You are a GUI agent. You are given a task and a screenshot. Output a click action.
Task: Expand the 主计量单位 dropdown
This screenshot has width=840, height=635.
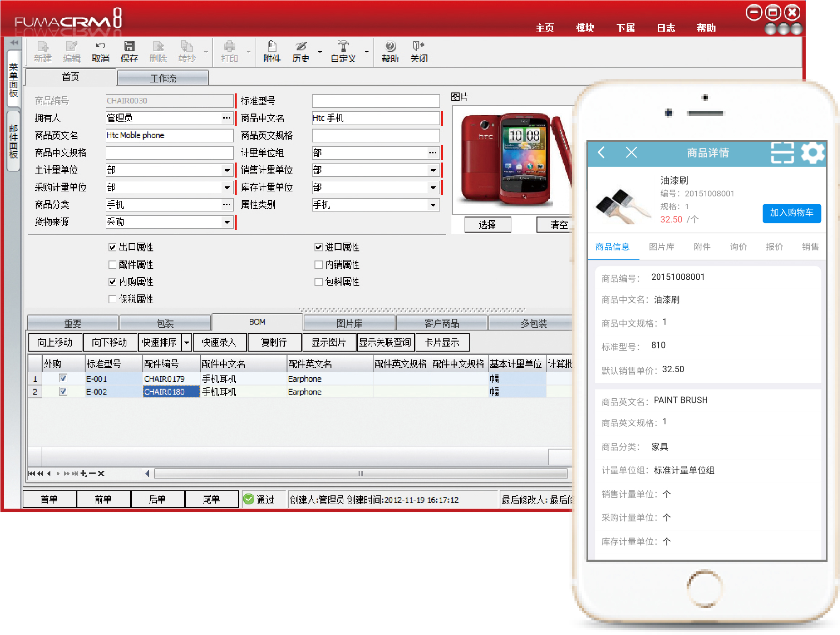(x=227, y=170)
